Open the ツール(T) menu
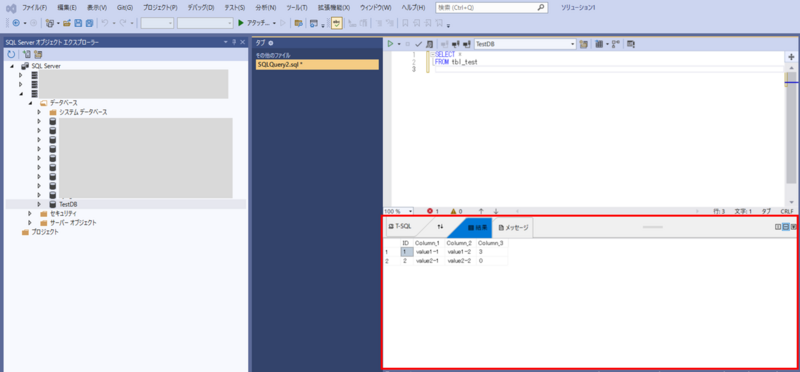800x372 pixels. [x=297, y=8]
